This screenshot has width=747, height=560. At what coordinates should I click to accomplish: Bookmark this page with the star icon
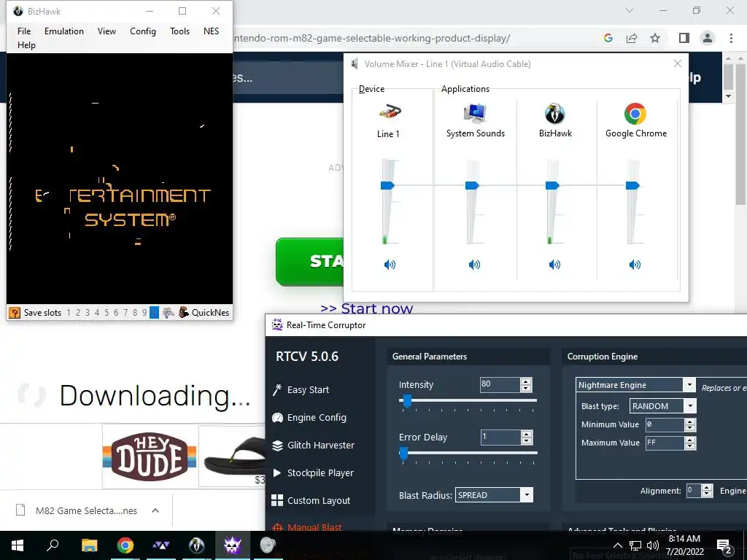tap(656, 38)
